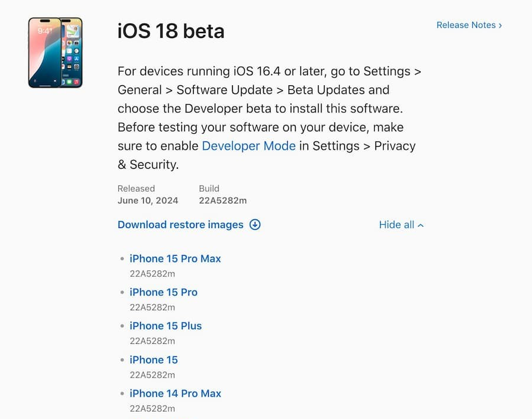The width and height of the screenshot is (532, 419).
Task: Click the Hide all upward chevron
Action: coord(421,225)
